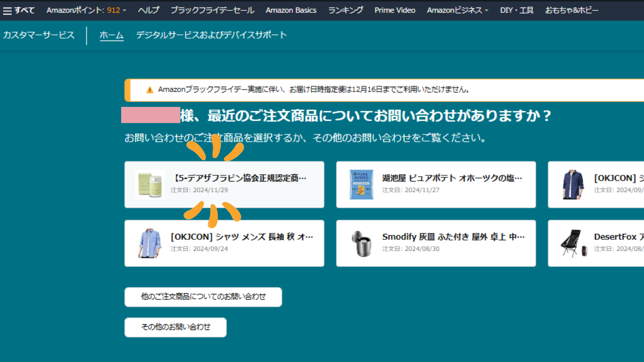Go to ブラックフライデーセール page
Screen dimensions: 644x362
pyautogui.click(x=212, y=10)
